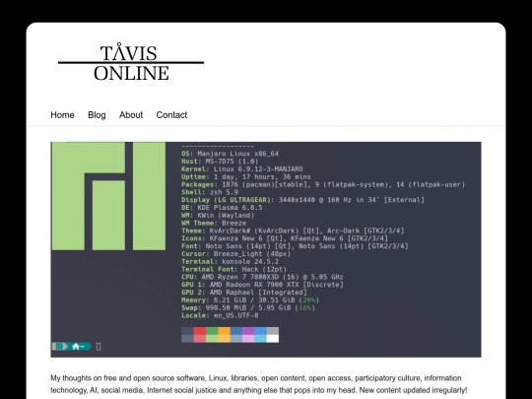This screenshot has height=399, width=532.
Task: Click the 'Locale: en_US.UTF-8' line
Action: 220,315
